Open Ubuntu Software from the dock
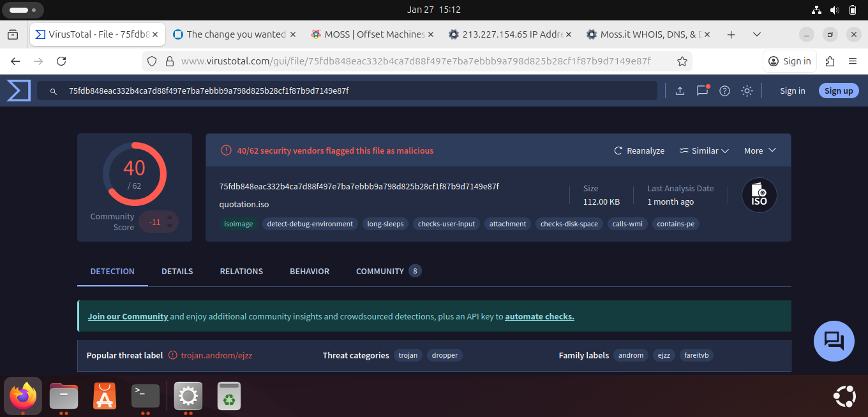The width and height of the screenshot is (868, 417). [x=105, y=396]
